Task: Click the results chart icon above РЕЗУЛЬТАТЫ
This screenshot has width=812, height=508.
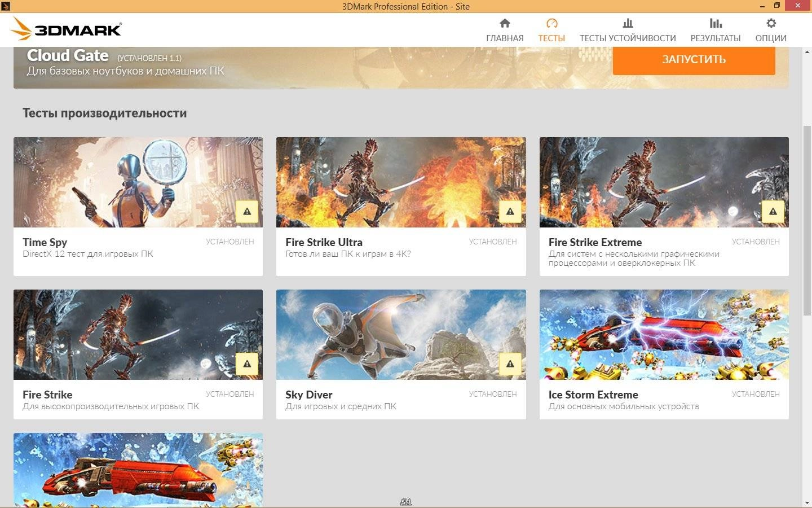Action: tap(716, 23)
